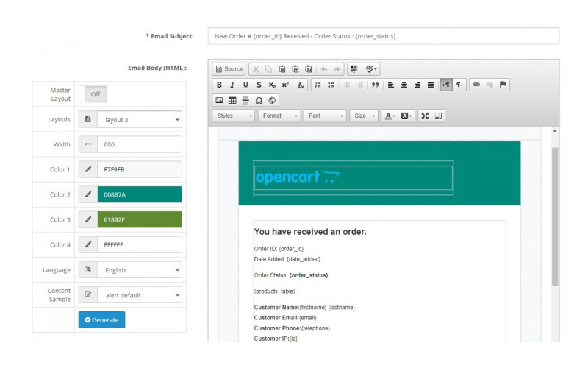
Task: Insert a bulleted list
Action: 331,85
